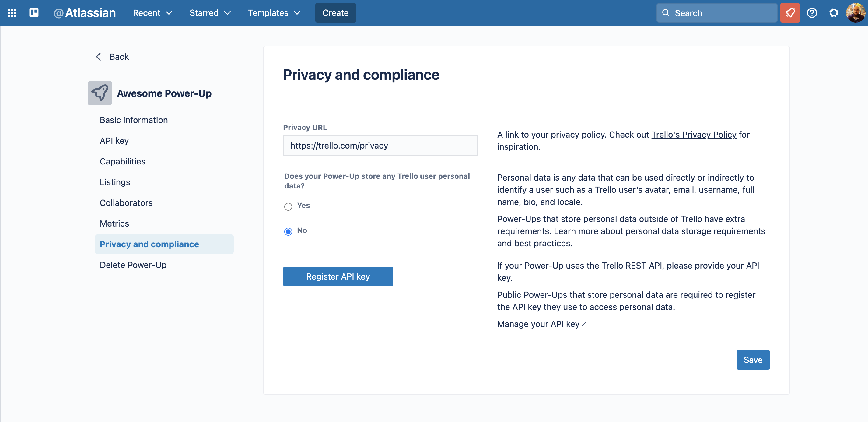Open Basic information section
This screenshot has width=868, height=422.
[x=134, y=120]
